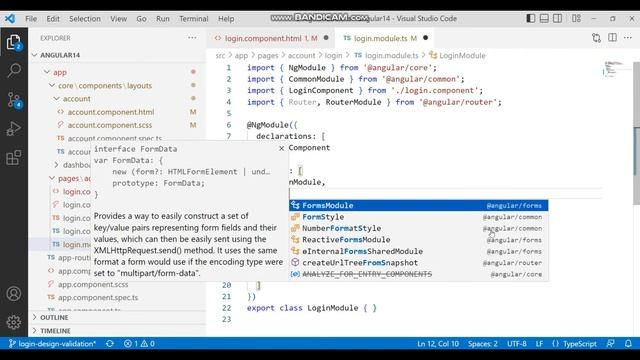Toggle primary side bar layout icon
The height and width of the screenshot is (360, 640).
tap(530, 18)
